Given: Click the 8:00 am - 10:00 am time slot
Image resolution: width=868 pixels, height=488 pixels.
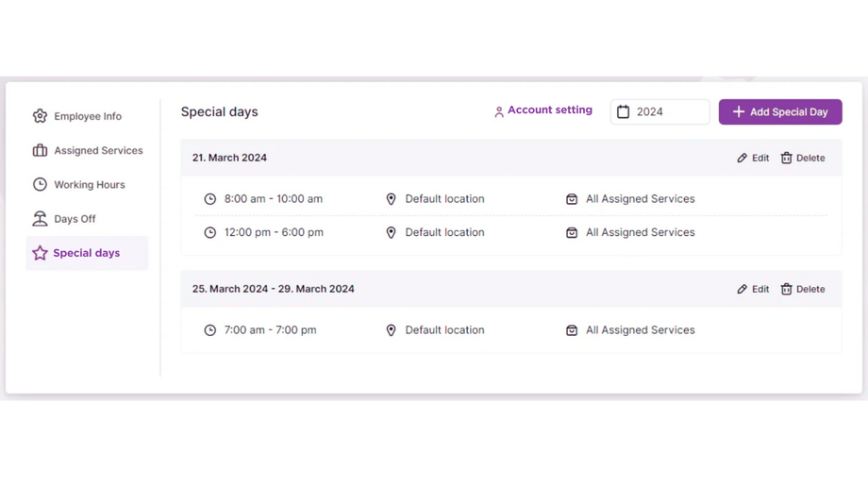Looking at the screenshot, I should coord(273,199).
